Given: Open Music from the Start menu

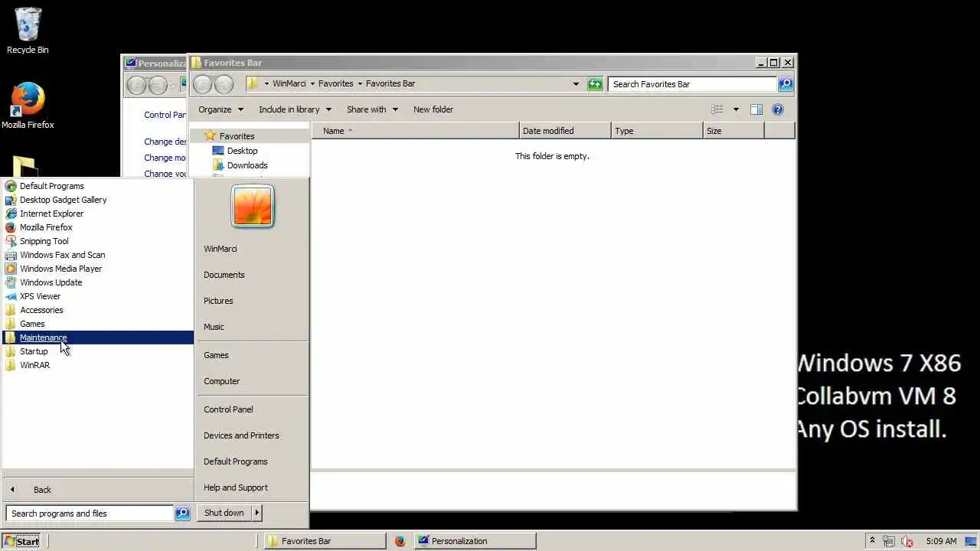Looking at the screenshot, I should click(x=214, y=327).
